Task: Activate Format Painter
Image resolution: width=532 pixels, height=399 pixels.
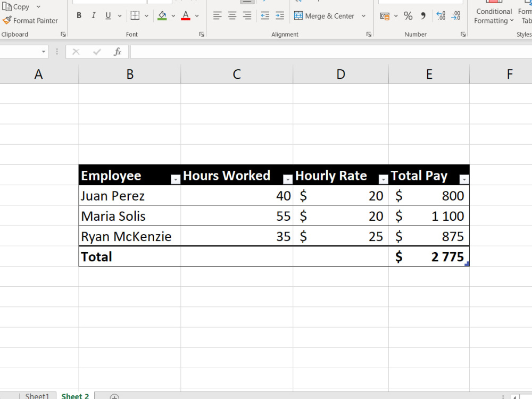Action: (30, 21)
